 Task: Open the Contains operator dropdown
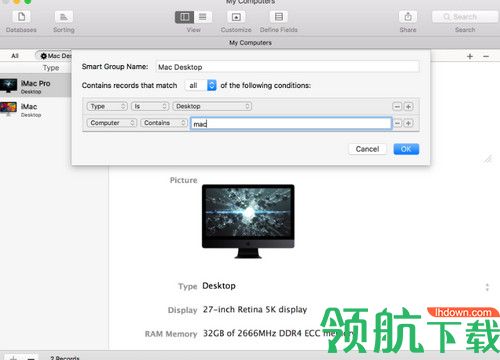point(164,123)
